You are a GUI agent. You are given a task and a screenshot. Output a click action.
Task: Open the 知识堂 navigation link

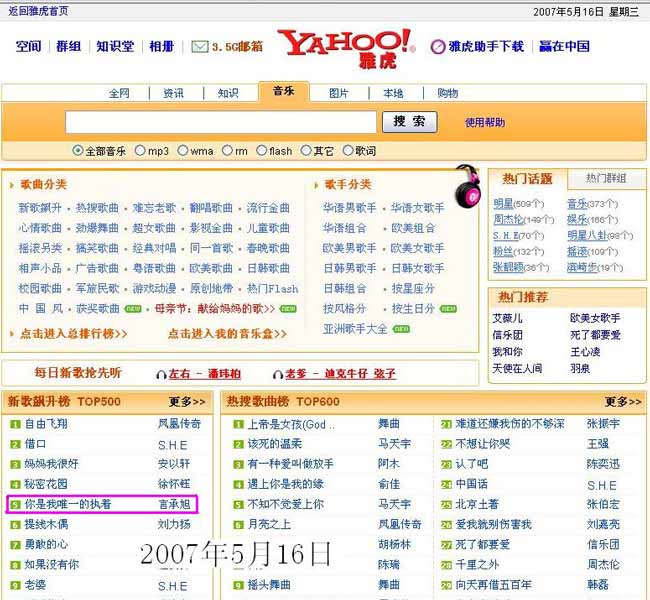coord(115,46)
